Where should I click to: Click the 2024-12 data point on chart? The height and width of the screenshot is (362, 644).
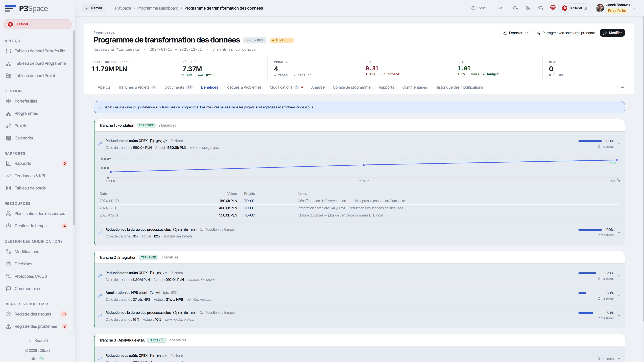click(x=364, y=165)
